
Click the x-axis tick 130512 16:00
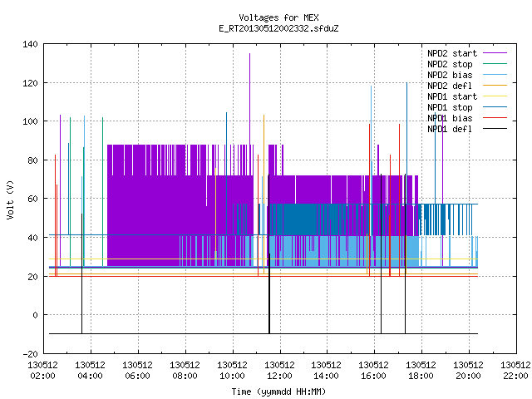[374, 371]
